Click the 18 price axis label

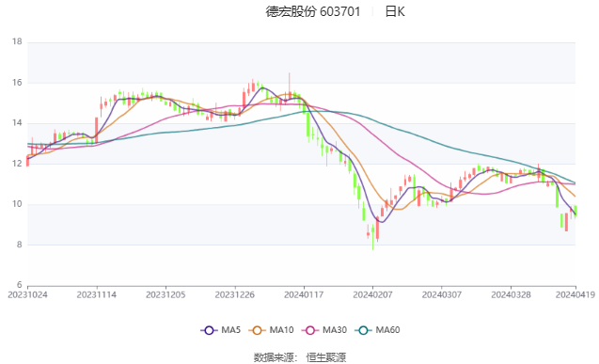pyautogui.click(x=17, y=41)
